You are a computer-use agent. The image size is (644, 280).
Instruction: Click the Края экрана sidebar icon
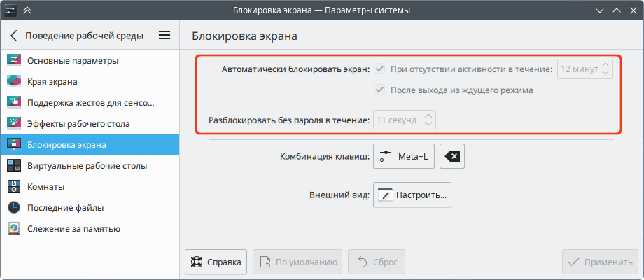(14, 82)
